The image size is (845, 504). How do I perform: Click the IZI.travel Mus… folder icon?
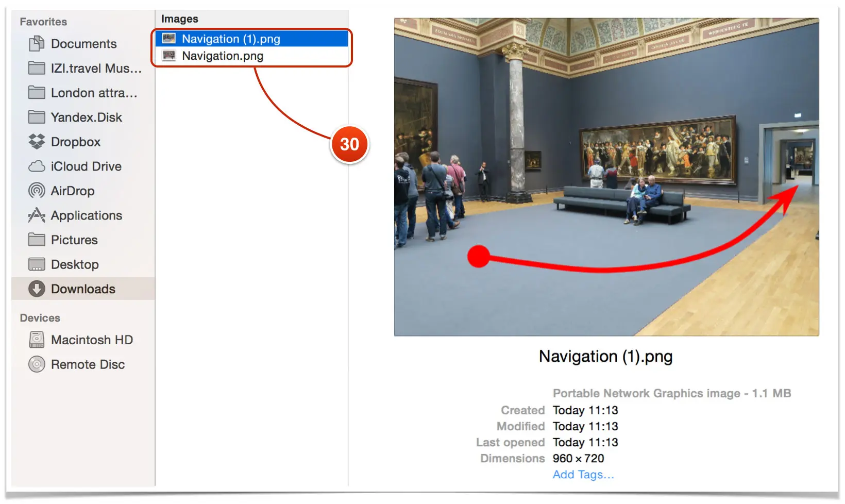click(x=37, y=68)
